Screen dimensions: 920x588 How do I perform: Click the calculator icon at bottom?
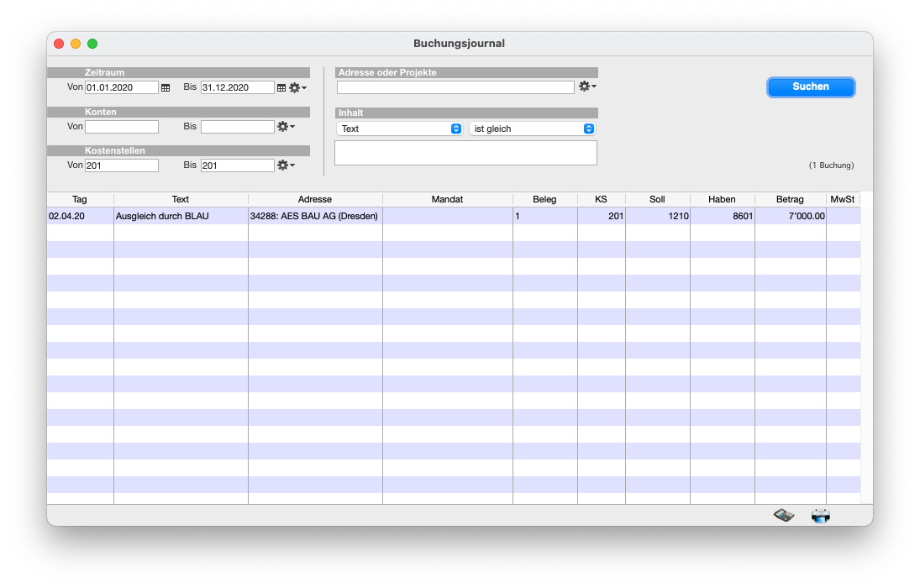click(784, 515)
